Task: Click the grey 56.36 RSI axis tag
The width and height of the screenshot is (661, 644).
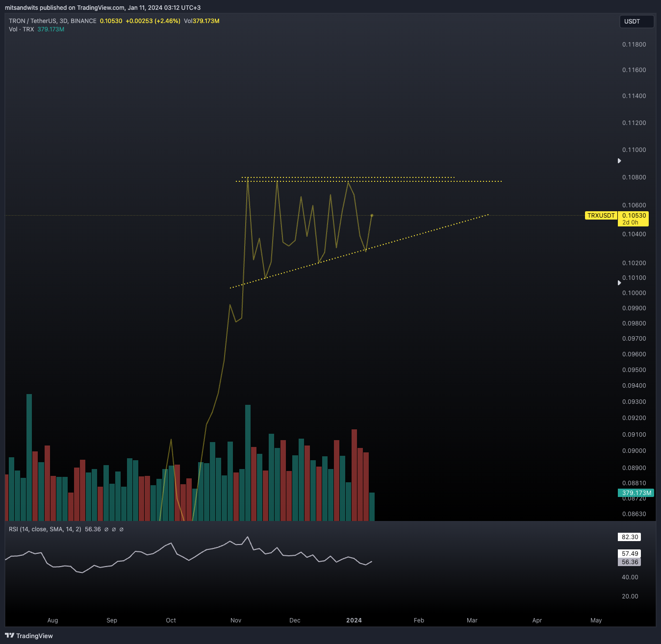Action: pyautogui.click(x=630, y=562)
